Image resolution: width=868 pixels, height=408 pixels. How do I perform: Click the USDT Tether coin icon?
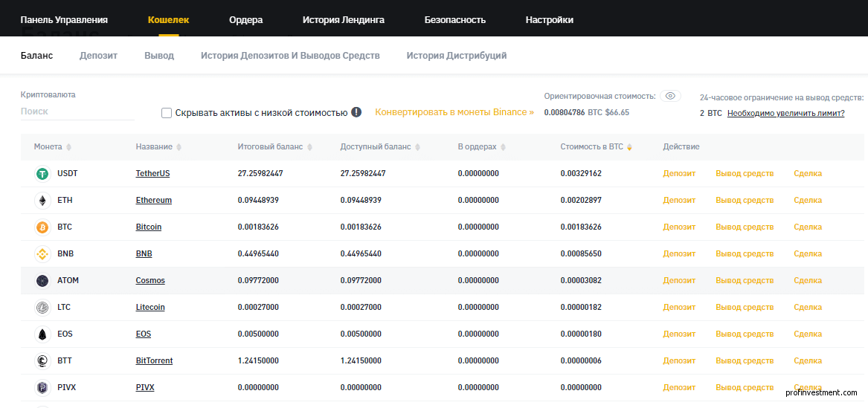pyautogui.click(x=42, y=174)
